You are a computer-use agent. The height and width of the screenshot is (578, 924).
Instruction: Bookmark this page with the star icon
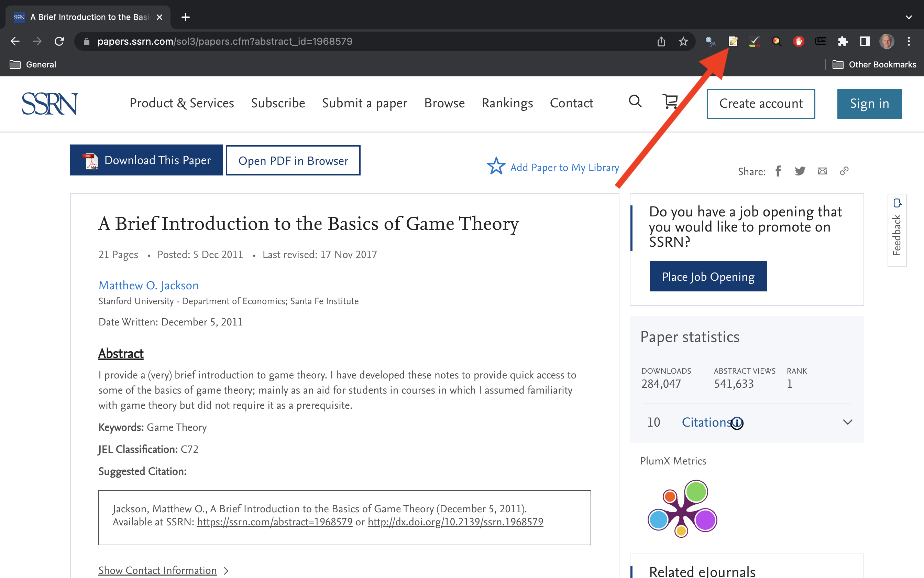click(683, 41)
